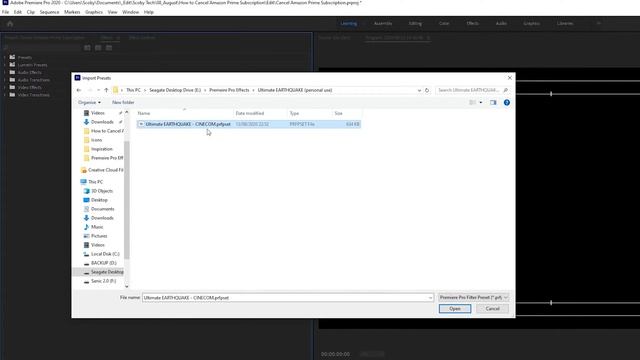640x360 pixels.
Task: Click the Open button
Action: pyautogui.click(x=455, y=309)
